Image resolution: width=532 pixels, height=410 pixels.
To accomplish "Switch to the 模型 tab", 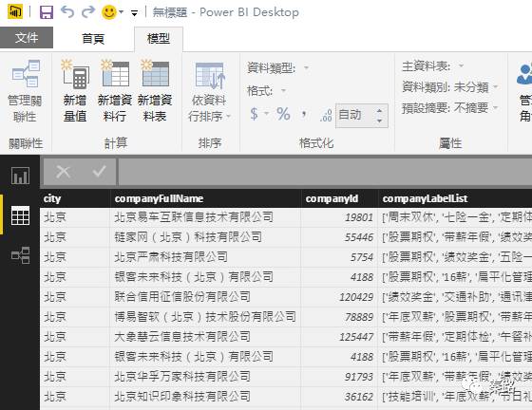I will pos(159,38).
